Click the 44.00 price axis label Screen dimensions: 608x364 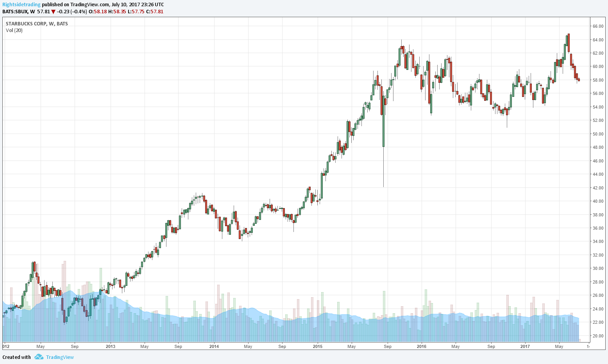click(x=598, y=174)
